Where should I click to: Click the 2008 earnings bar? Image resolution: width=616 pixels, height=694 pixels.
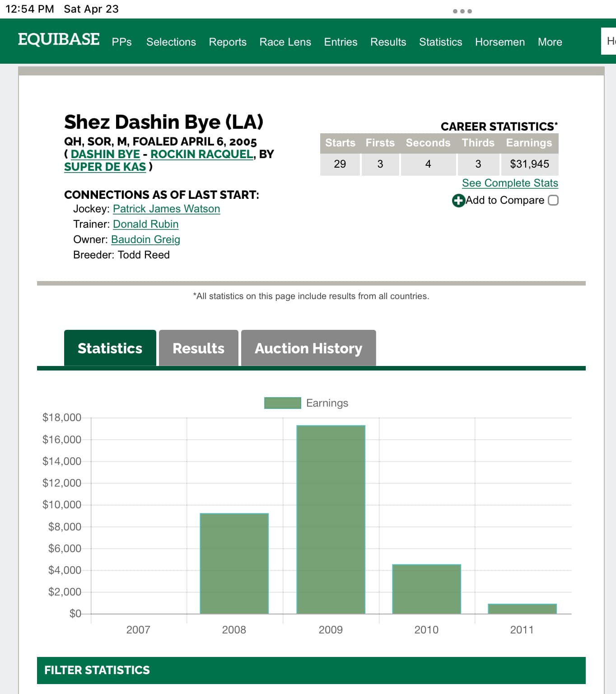tap(234, 563)
